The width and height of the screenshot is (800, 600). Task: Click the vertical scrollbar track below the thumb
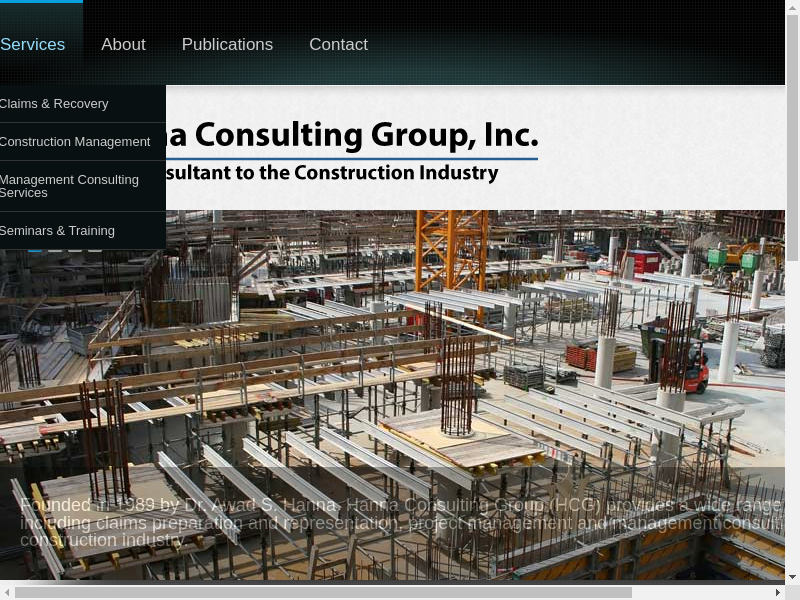(792, 416)
